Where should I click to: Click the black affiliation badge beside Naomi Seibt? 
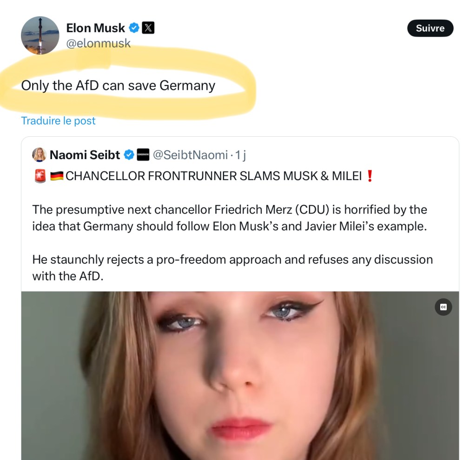tap(143, 155)
